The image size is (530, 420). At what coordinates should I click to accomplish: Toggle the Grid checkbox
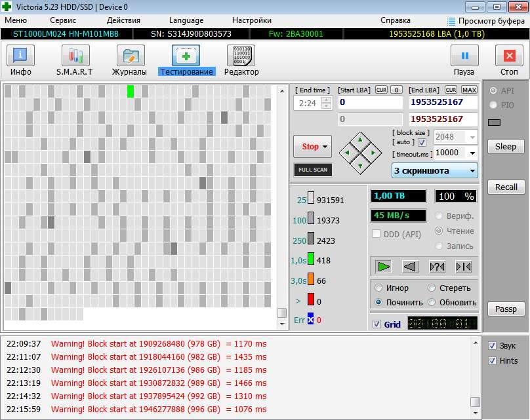click(x=377, y=324)
